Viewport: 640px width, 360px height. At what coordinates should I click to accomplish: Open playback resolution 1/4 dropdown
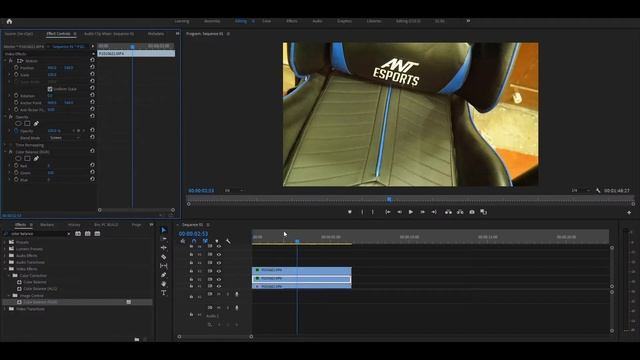tap(580, 191)
